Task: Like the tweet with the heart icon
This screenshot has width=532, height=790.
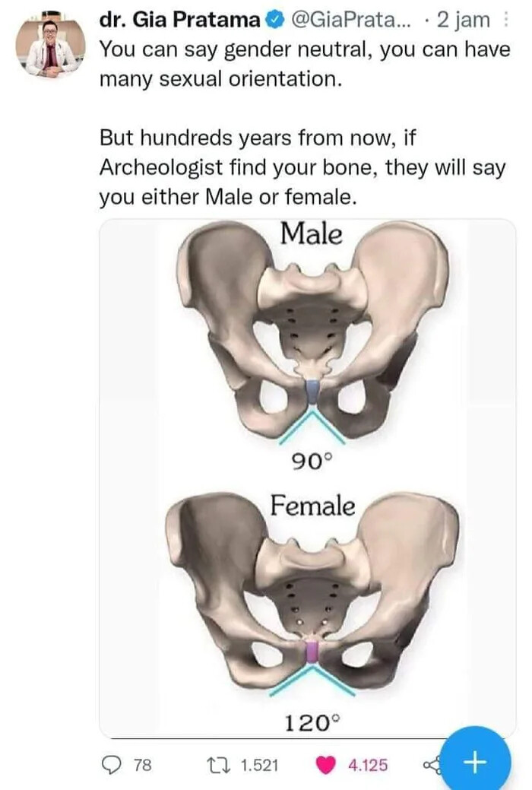Action: click(326, 765)
